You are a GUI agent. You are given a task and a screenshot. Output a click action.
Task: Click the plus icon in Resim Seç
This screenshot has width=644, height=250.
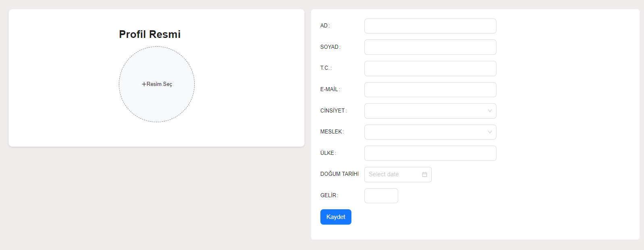pyautogui.click(x=144, y=84)
